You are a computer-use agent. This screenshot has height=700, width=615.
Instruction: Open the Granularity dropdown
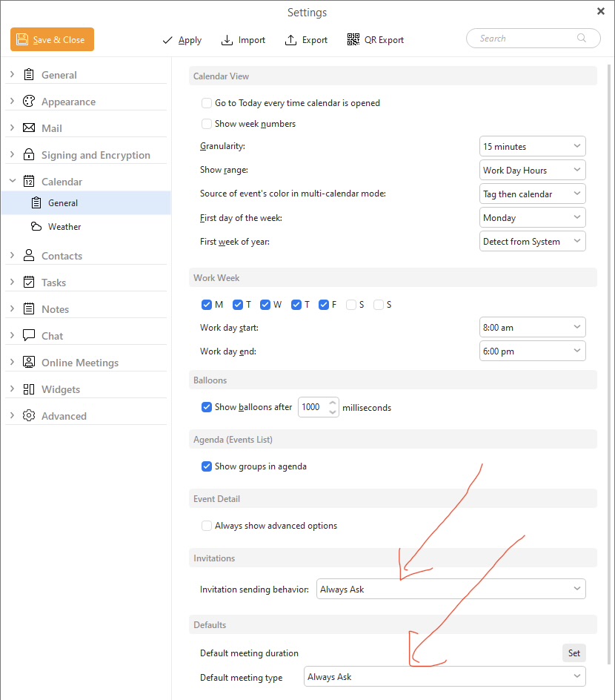532,147
